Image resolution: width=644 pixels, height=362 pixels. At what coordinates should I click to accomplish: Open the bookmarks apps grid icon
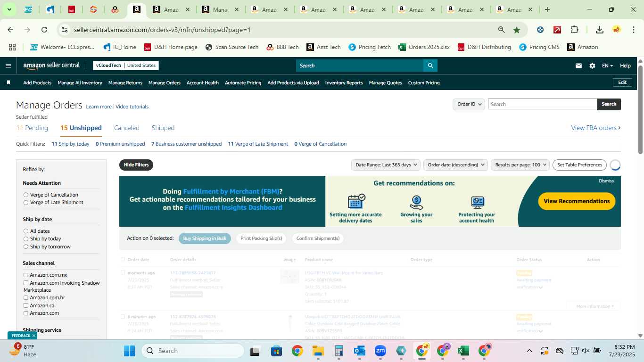click(12, 47)
